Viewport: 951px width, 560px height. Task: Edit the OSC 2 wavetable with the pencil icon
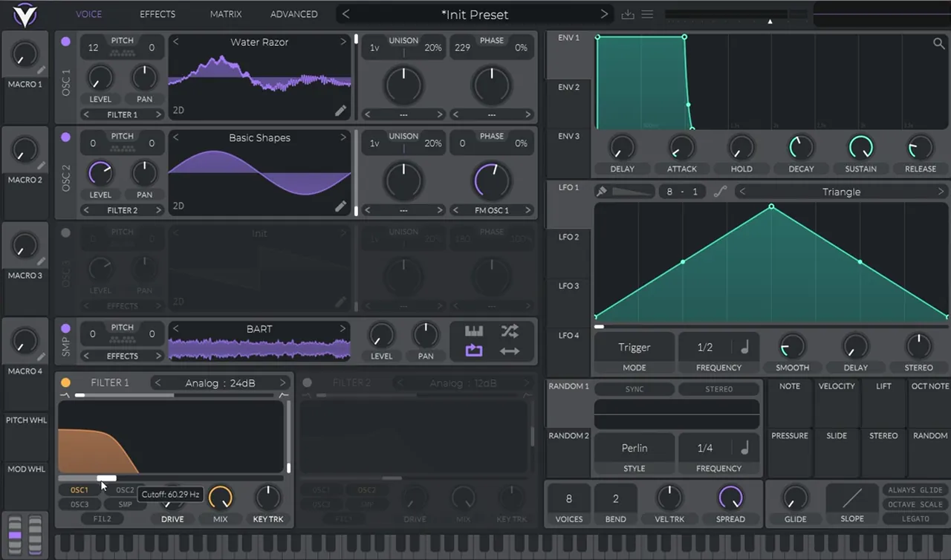pyautogui.click(x=340, y=206)
